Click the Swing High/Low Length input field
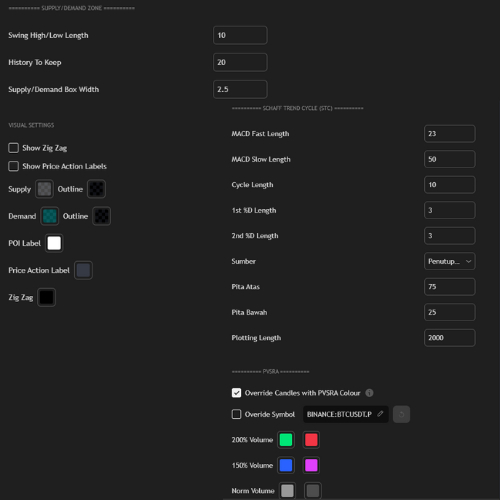 pyautogui.click(x=240, y=35)
